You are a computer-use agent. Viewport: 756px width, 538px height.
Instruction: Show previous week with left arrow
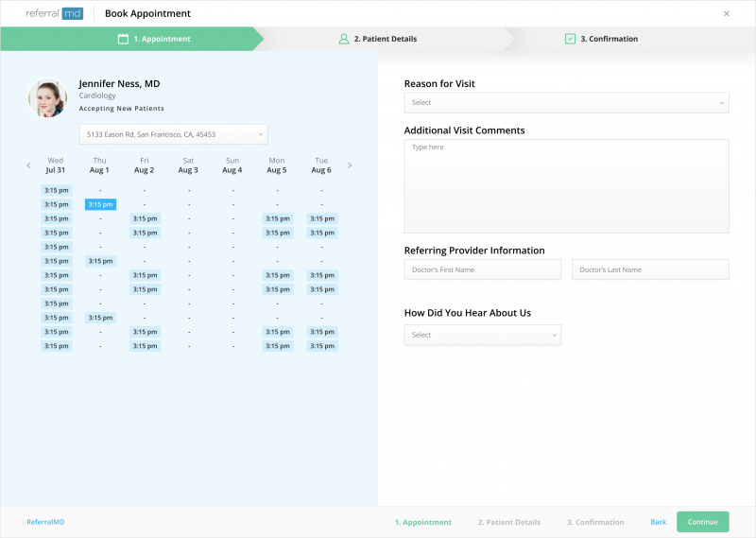coord(28,165)
